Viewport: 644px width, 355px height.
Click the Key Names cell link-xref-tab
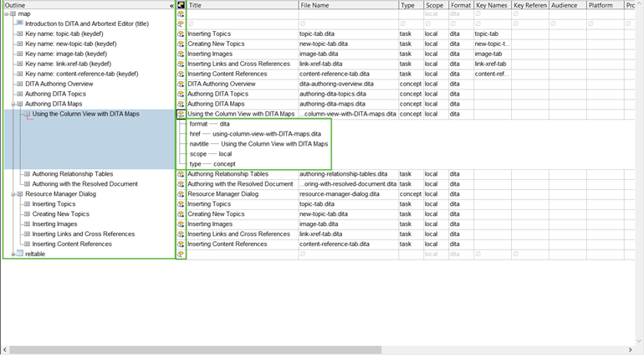(x=490, y=64)
